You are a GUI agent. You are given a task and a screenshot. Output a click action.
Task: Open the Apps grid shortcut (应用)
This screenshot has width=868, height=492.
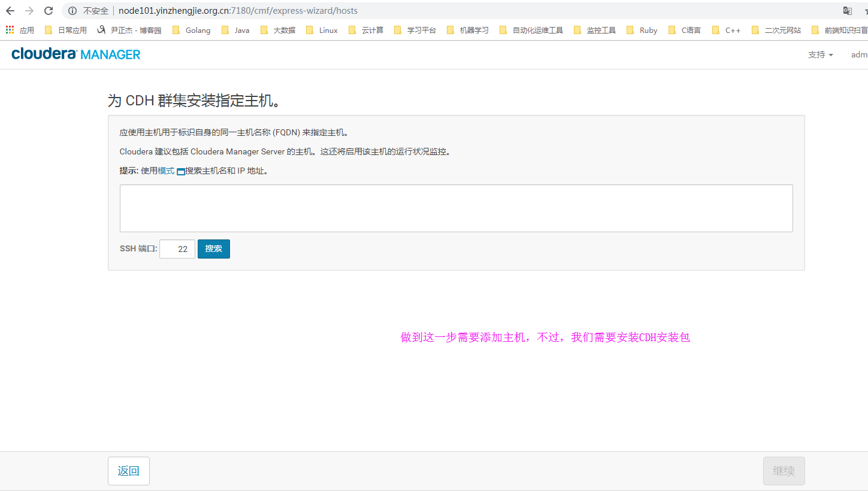pos(20,30)
